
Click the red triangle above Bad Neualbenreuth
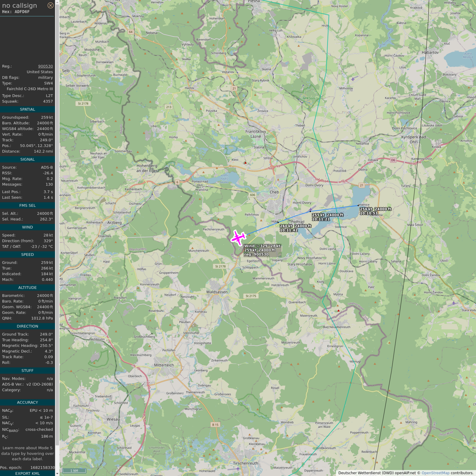[x=338, y=310]
